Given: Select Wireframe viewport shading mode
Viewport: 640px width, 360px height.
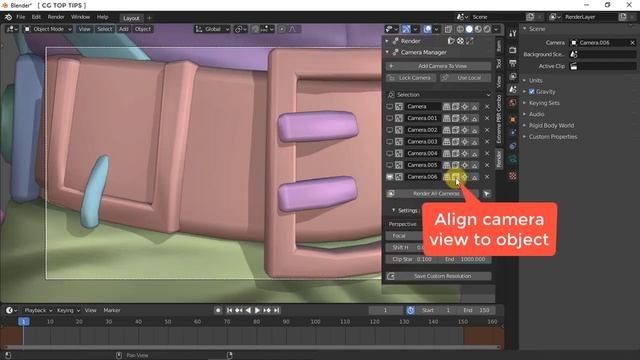Looking at the screenshot, I should tap(460, 29).
